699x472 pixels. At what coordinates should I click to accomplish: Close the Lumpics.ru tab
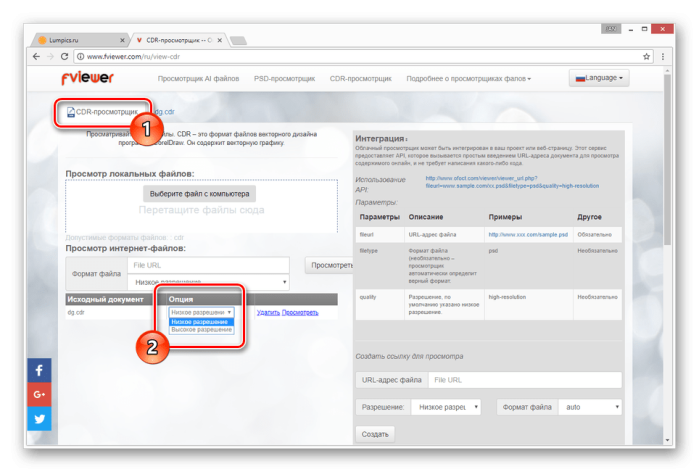tap(122, 40)
